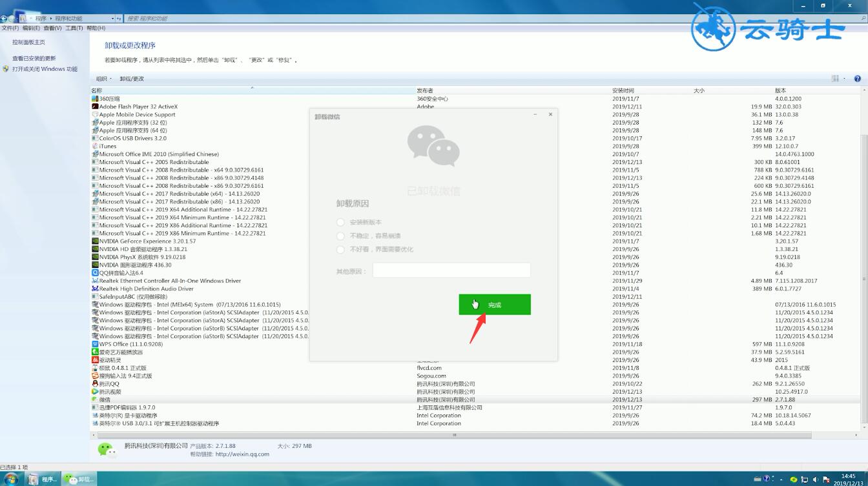Click the 腾讯视频 program icon
Viewport: 868px width, 486px height.
click(95, 392)
